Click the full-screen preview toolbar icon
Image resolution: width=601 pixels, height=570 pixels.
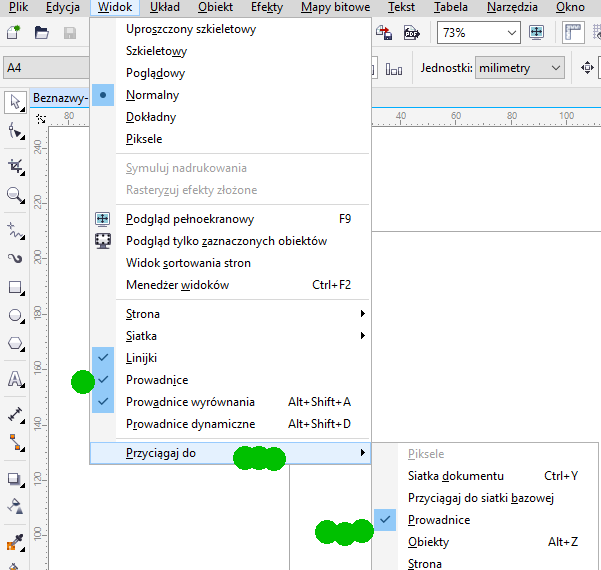536,33
